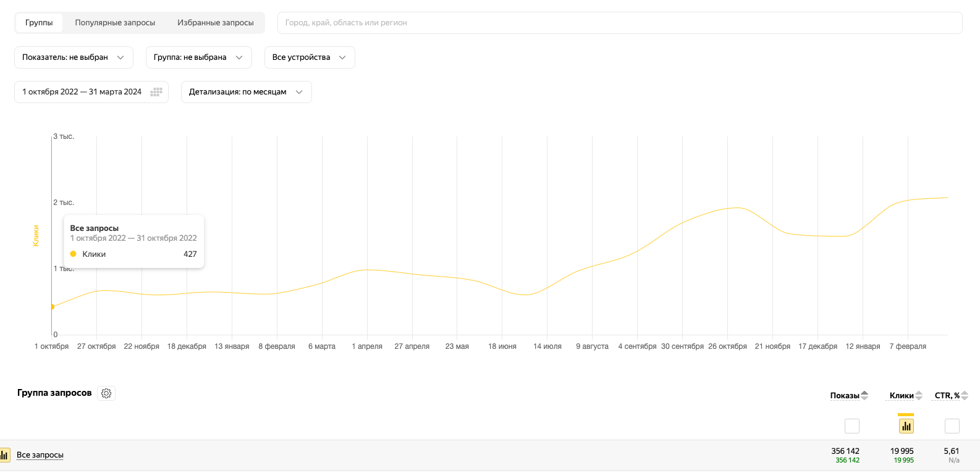Sort by CTR, % using the sort arrows
Image resolution: width=980 pixels, height=473 pixels.
[965, 395]
